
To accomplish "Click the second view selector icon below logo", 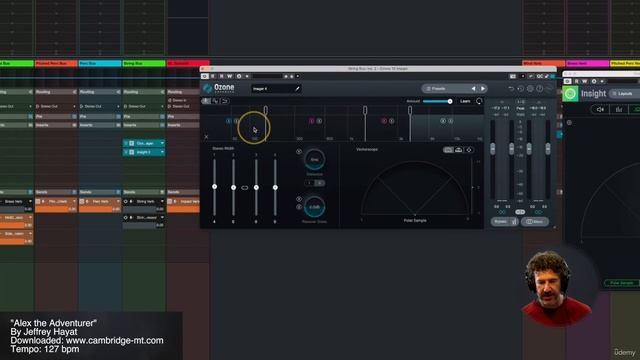I will point(216,101).
